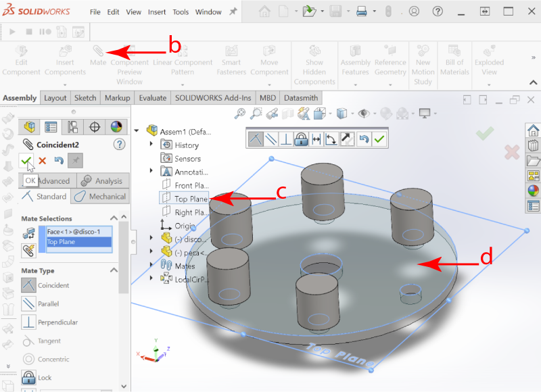
Task: Click the large red confirmation-corner X
Action: pos(512,152)
